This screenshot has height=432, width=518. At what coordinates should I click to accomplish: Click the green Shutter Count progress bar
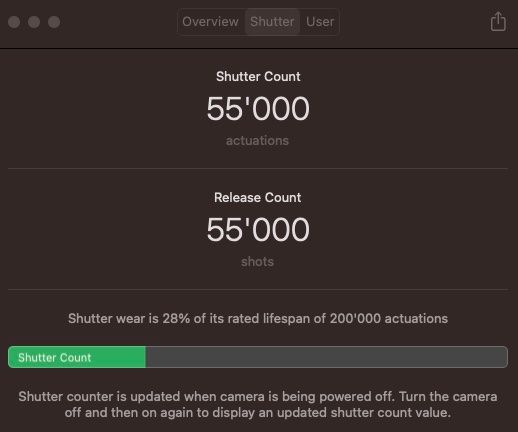77,357
